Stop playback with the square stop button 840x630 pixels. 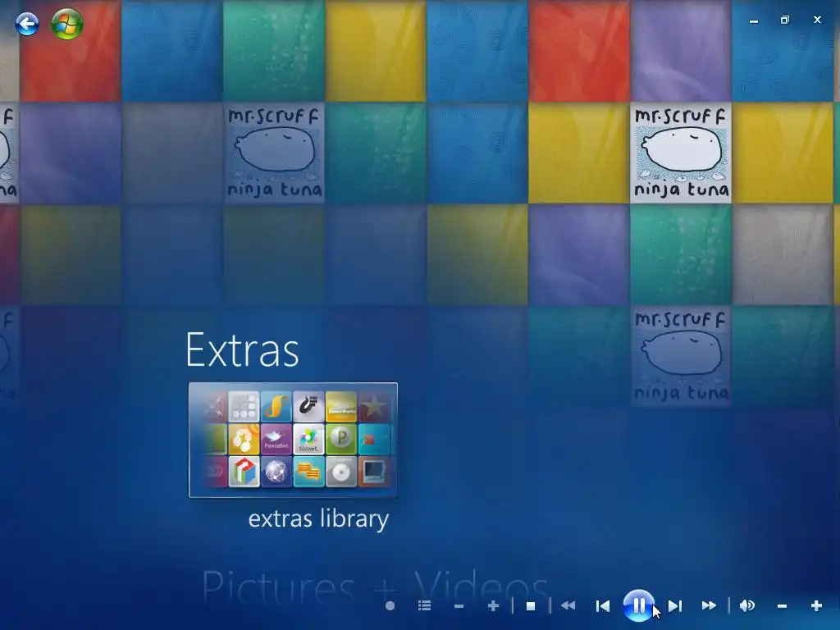[531, 606]
